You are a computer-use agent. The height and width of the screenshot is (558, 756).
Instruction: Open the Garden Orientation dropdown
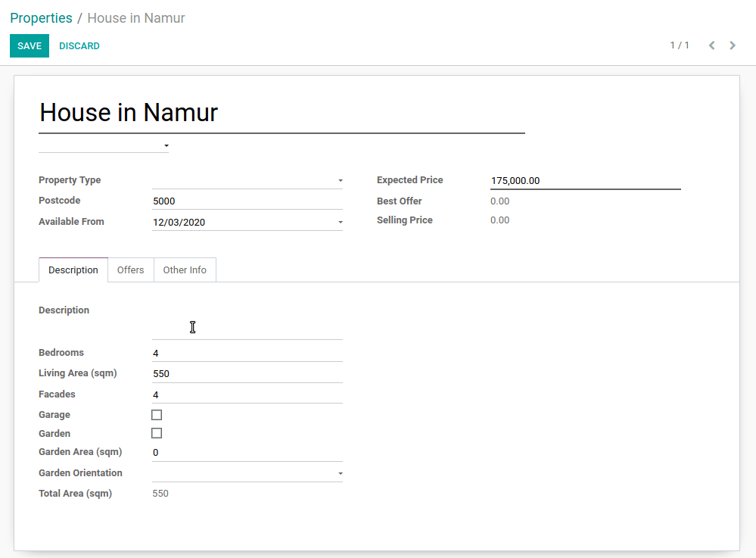247,473
